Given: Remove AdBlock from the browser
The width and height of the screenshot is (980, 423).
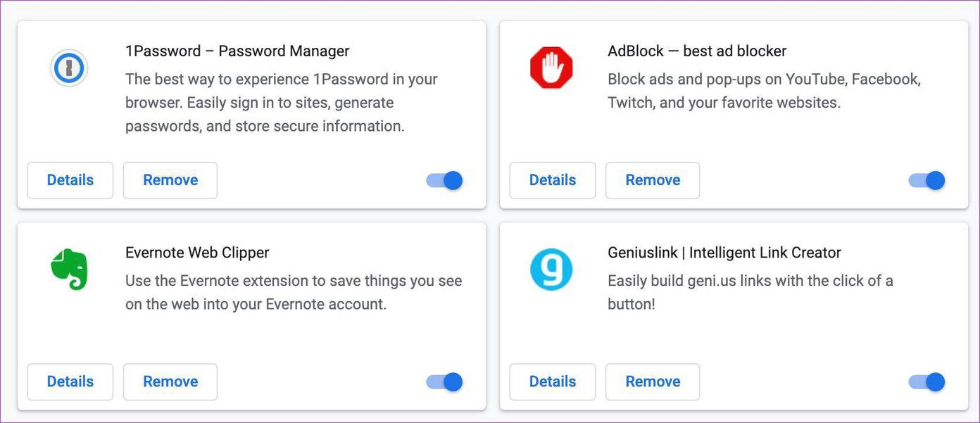Looking at the screenshot, I should coord(653,180).
